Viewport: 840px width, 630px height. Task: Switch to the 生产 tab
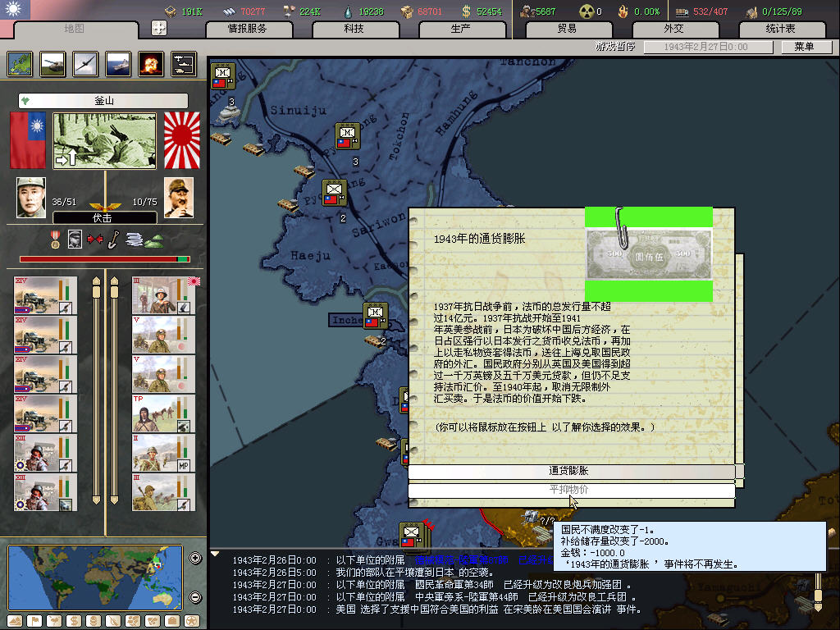point(461,29)
